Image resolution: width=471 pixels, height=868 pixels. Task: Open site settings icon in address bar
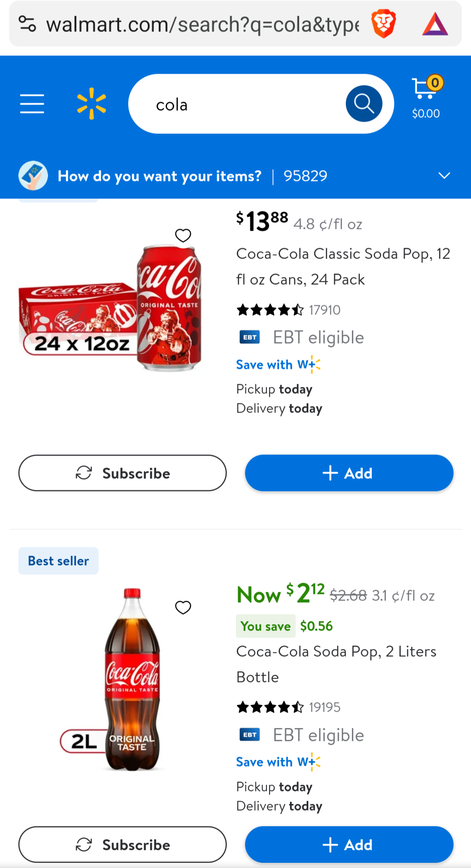click(27, 24)
